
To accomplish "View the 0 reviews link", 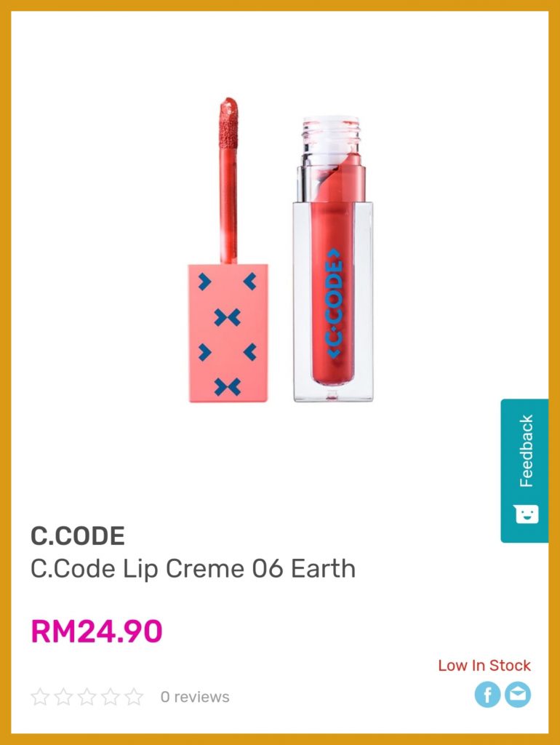I will 195,697.
